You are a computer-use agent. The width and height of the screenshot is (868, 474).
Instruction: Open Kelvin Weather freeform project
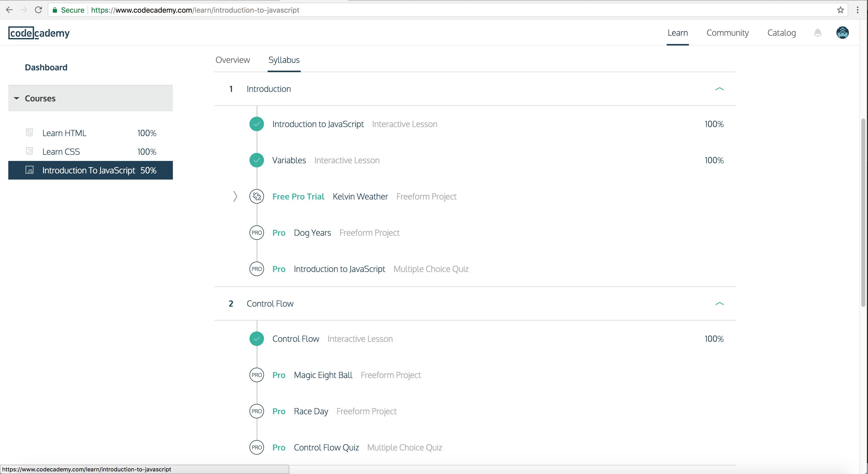click(360, 196)
